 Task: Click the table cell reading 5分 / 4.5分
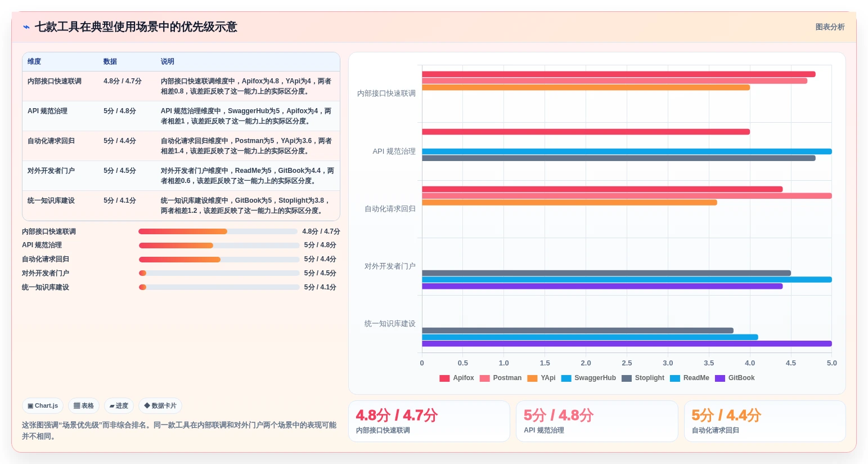click(120, 171)
